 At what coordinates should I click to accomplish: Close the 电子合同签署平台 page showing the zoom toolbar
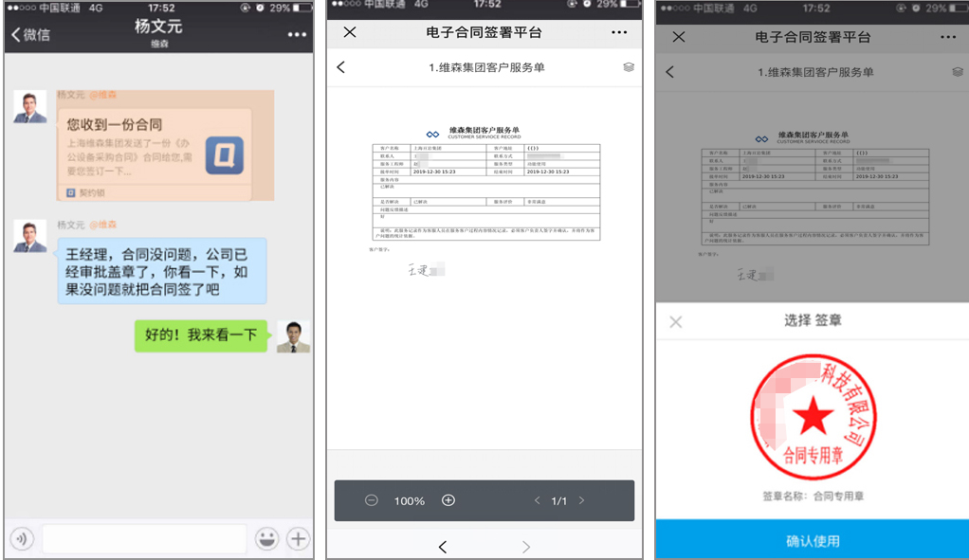[x=350, y=32]
